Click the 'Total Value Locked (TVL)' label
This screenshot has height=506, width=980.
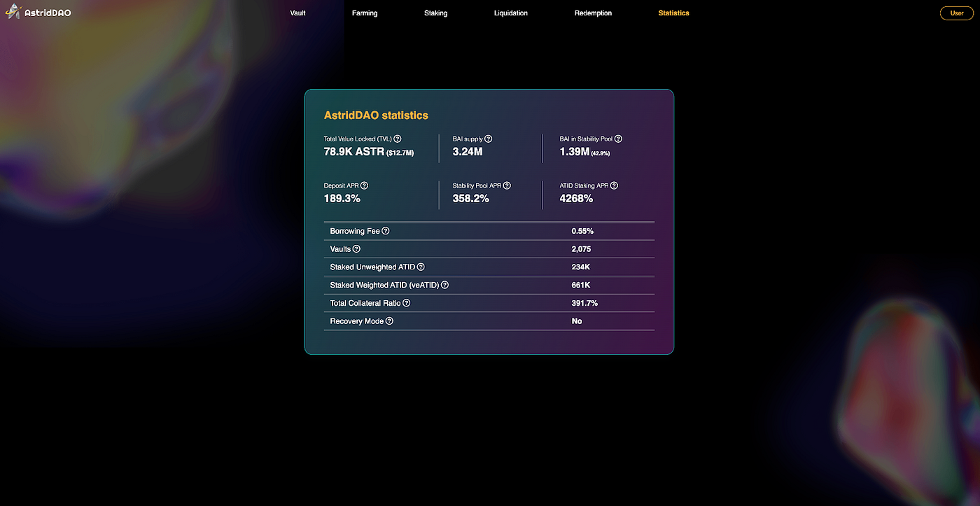pos(358,139)
